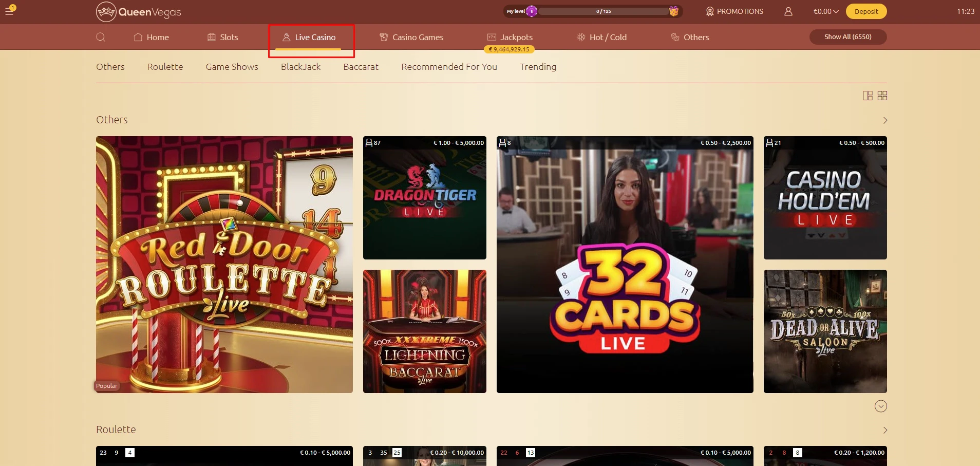Click the Roulette section heading
The width and height of the screenshot is (980, 466).
(116, 430)
